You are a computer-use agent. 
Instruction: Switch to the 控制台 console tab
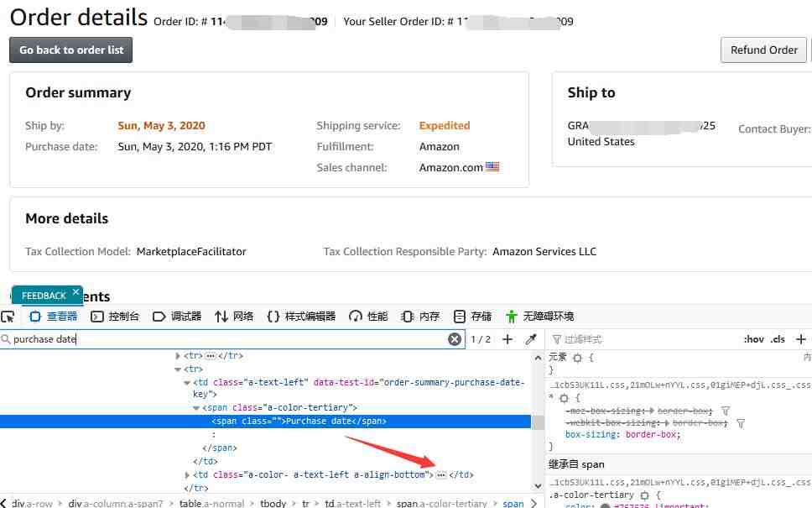114,317
